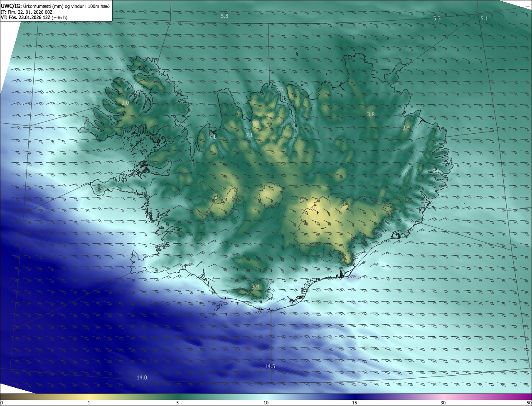
Task: Click the 5.3 value on the map
Action: click(437, 19)
